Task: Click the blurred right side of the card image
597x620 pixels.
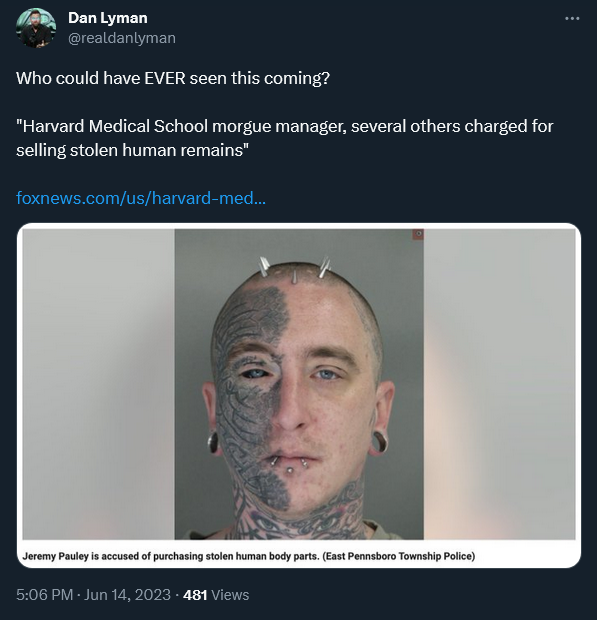Action: click(499, 384)
